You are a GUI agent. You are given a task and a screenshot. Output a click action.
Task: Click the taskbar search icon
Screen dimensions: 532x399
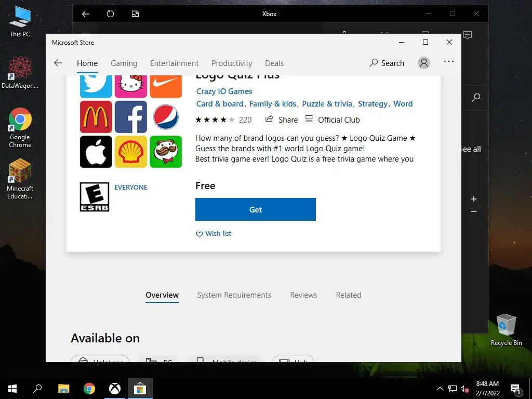pos(37,389)
